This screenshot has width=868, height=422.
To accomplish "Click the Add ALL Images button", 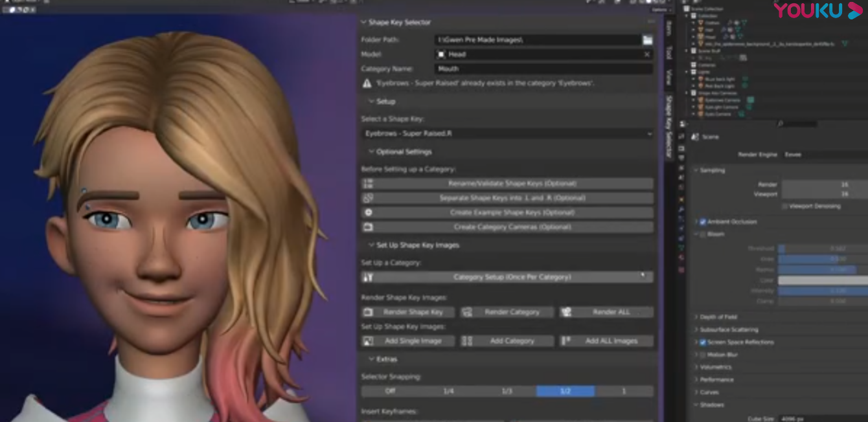I will [x=606, y=340].
